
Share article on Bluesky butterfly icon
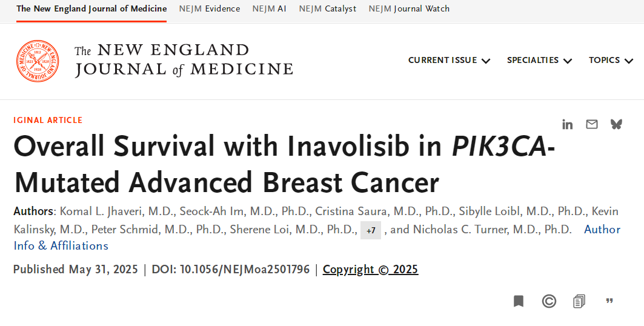point(616,124)
